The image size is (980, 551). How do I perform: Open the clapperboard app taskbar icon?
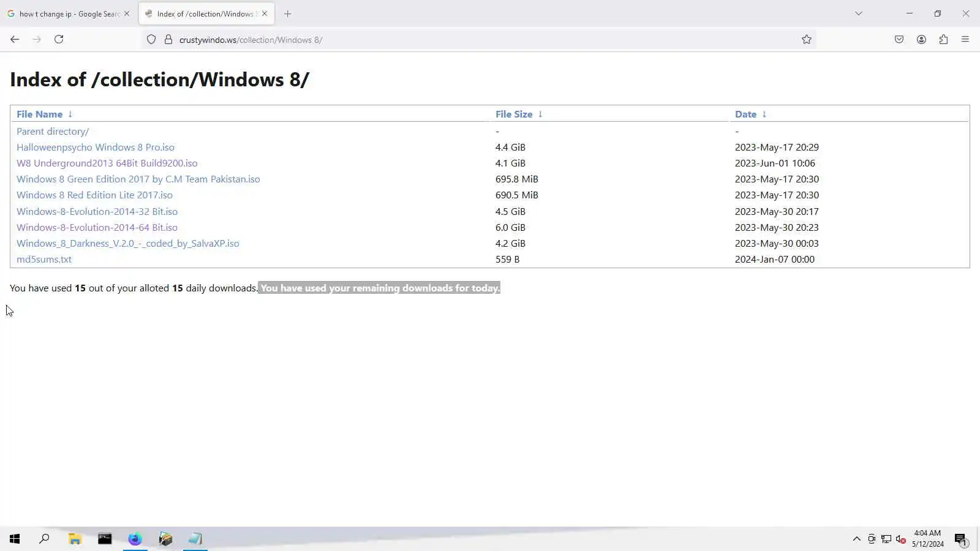(x=165, y=539)
